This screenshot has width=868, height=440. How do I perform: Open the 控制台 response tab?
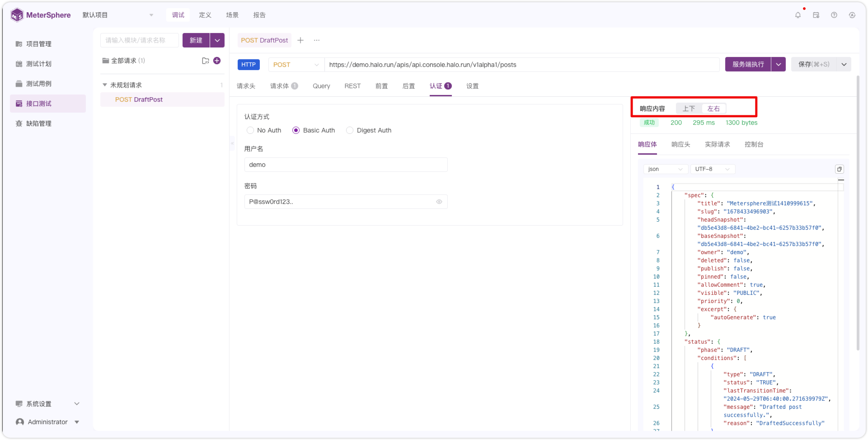(x=754, y=144)
